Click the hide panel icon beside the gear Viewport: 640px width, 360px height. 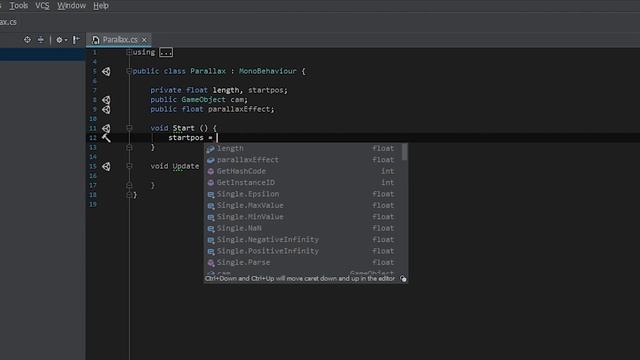pos(76,40)
